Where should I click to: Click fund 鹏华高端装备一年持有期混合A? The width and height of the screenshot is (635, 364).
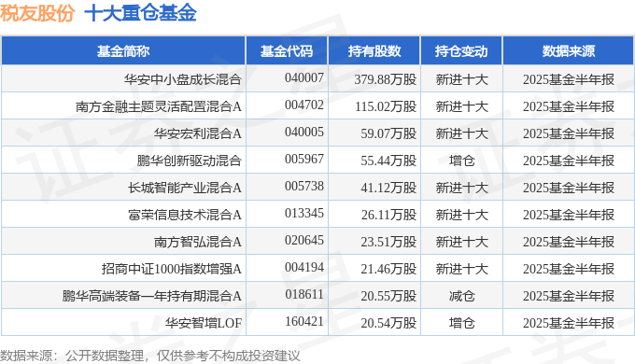point(152,296)
